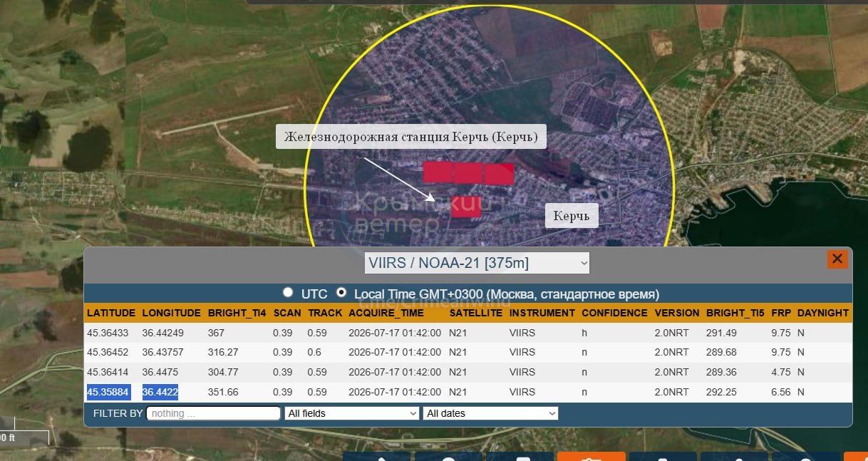Click the map label Железнодорожная станция Керчь (Керчь)
This screenshot has width=868, height=461.
point(411,137)
